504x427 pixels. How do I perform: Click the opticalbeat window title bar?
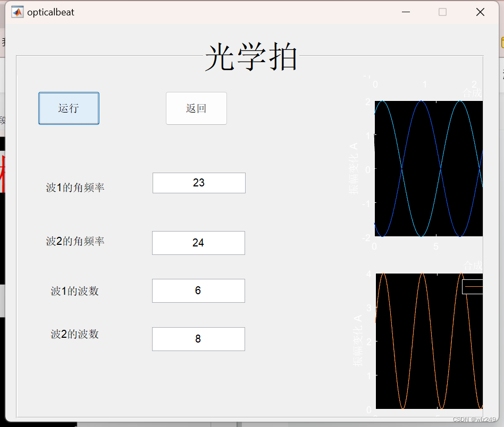tap(239, 11)
